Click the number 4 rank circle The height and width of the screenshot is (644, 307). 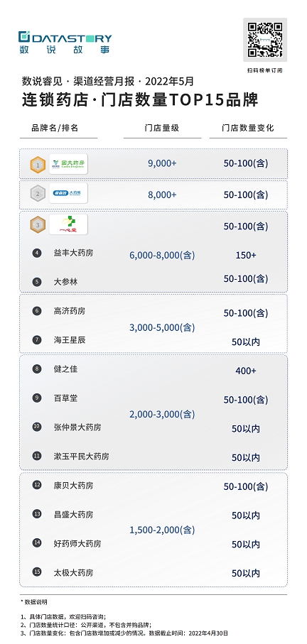37,253
